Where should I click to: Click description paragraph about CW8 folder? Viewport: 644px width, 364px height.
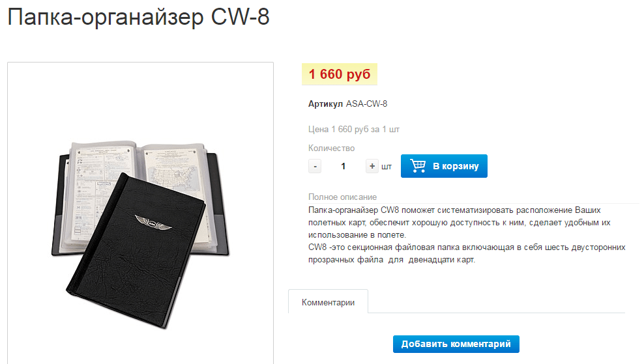(x=459, y=223)
